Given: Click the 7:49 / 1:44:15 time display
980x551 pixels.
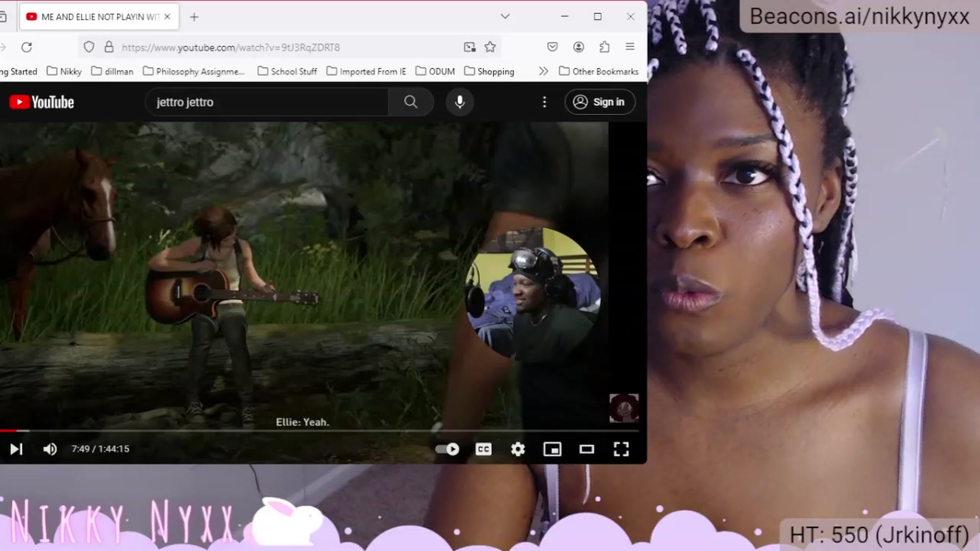Looking at the screenshot, I should coord(100,449).
